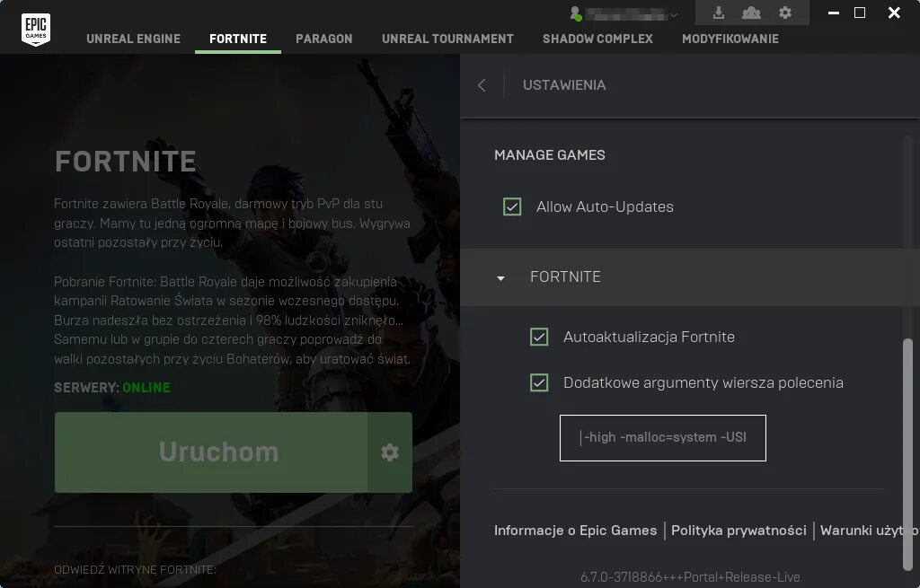The height and width of the screenshot is (588, 920).
Task: Uncheck Autoaktualizacja Fortnite
Action: pyautogui.click(x=539, y=338)
